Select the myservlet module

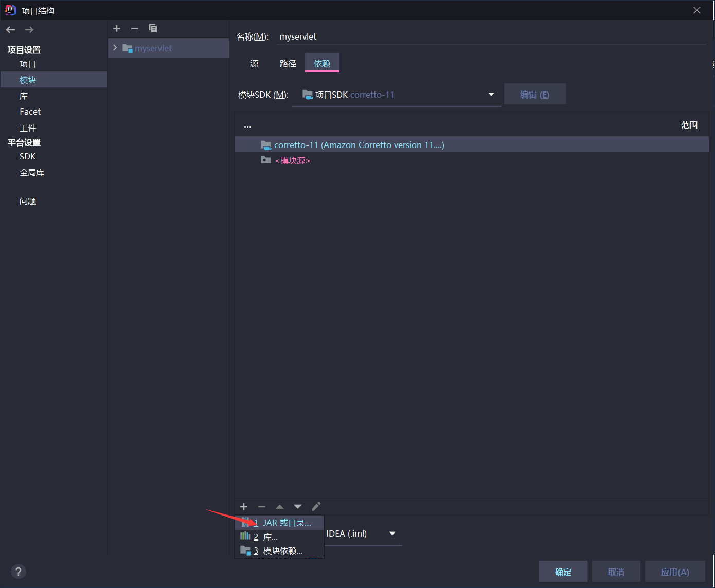point(168,48)
